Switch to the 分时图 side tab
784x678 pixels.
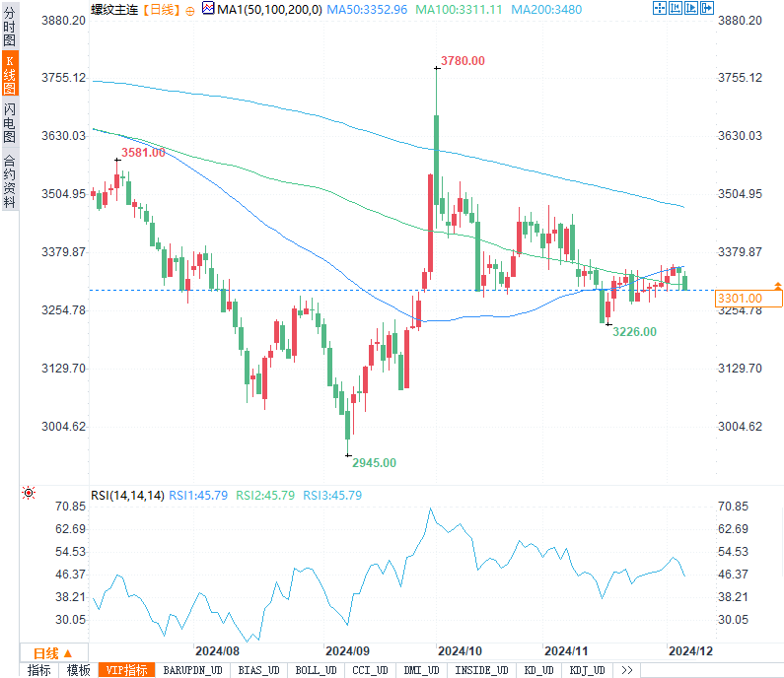(x=10, y=31)
